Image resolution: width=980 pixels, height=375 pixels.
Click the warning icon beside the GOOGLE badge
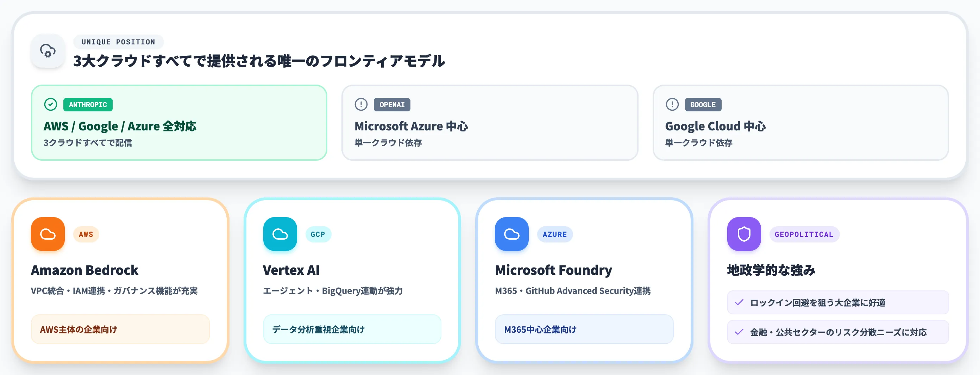pos(672,104)
